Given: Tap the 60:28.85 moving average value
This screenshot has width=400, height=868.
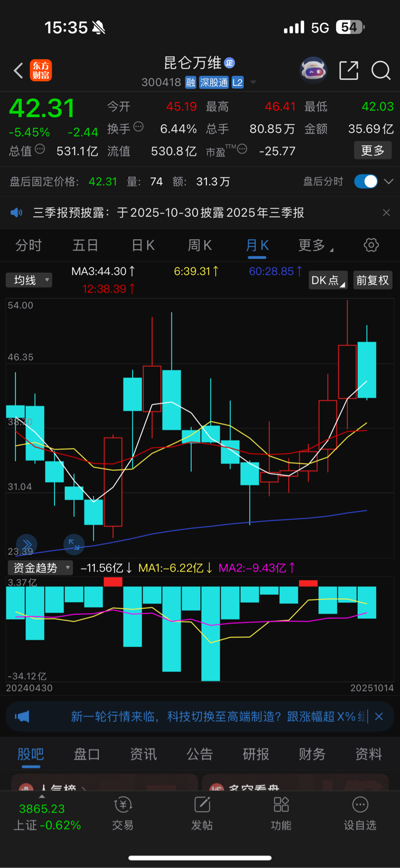Looking at the screenshot, I should click(x=276, y=271).
